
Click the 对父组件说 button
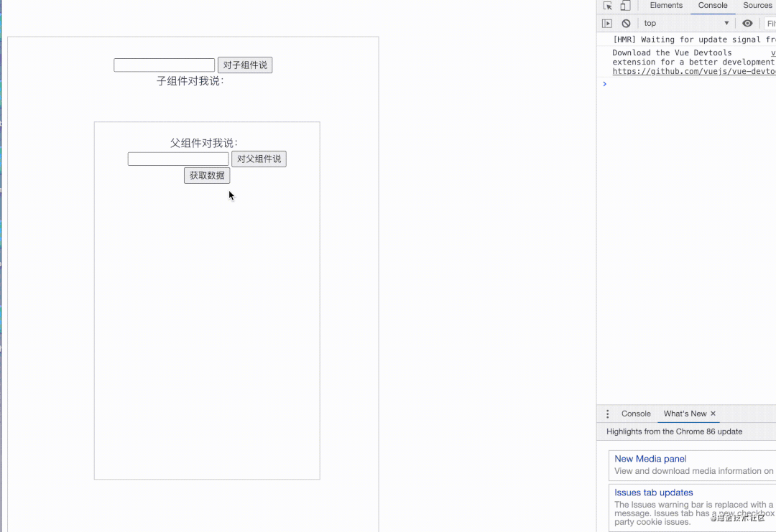259,159
